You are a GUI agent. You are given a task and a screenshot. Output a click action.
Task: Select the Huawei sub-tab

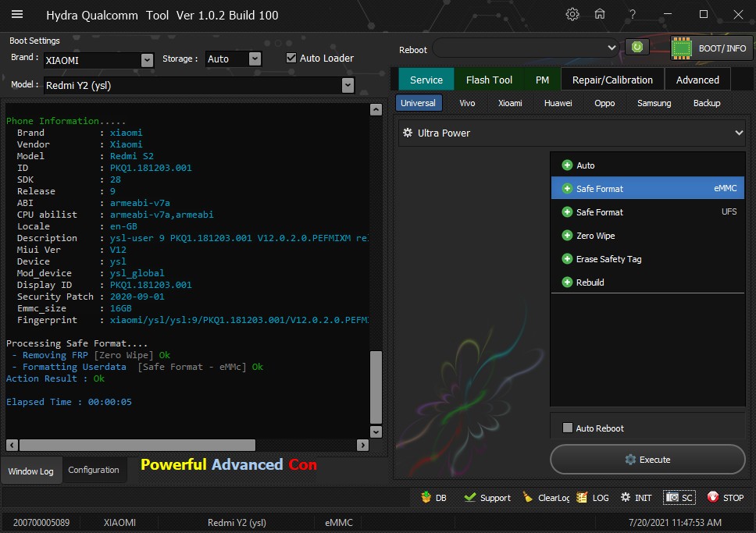click(558, 103)
